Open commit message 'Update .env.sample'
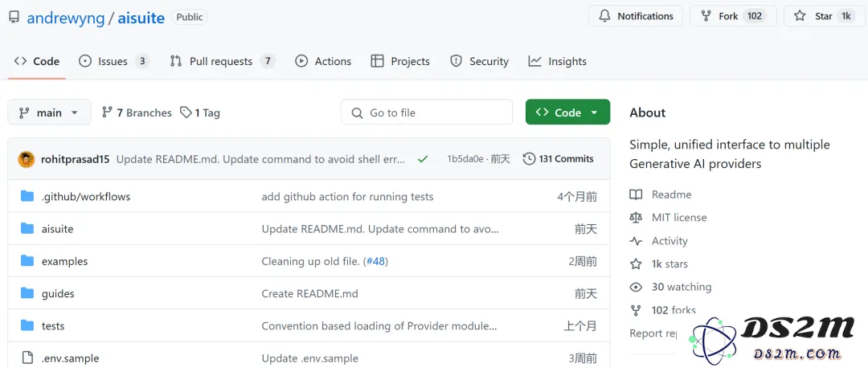The height and width of the screenshot is (368, 868). click(310, 358)
